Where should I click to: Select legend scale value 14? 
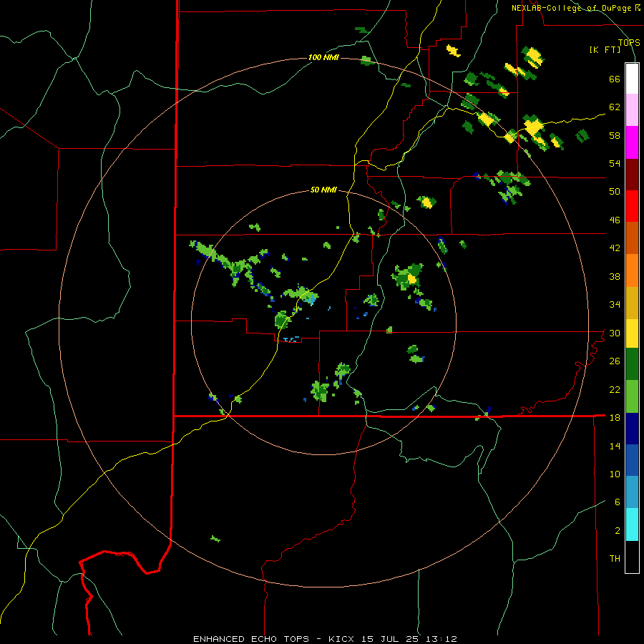tap(615, 446)
